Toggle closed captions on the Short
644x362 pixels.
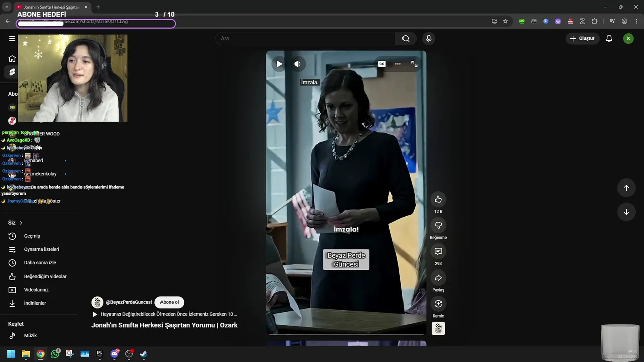click(x=382, y=64)
